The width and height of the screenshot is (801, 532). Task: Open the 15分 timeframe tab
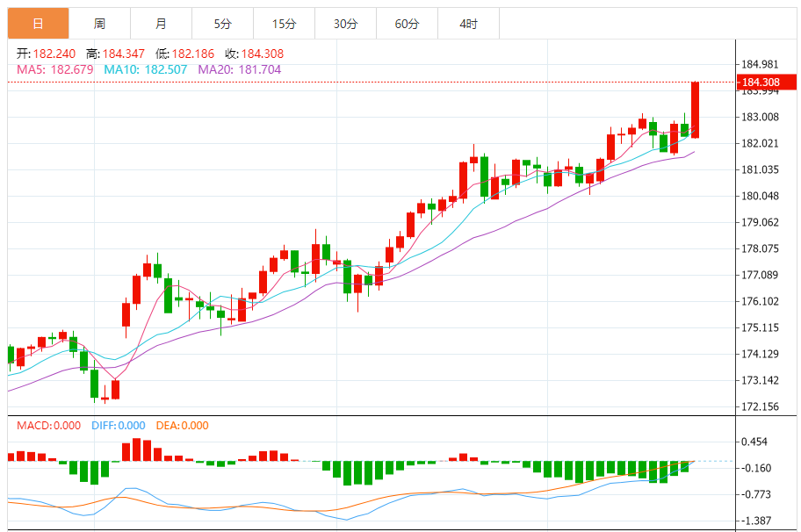284,24
